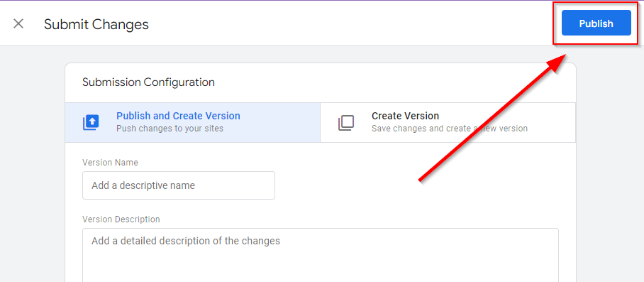
Task: Select the Publish and Create Version tab
Action: pyautogui.click(x=193, y=122)
